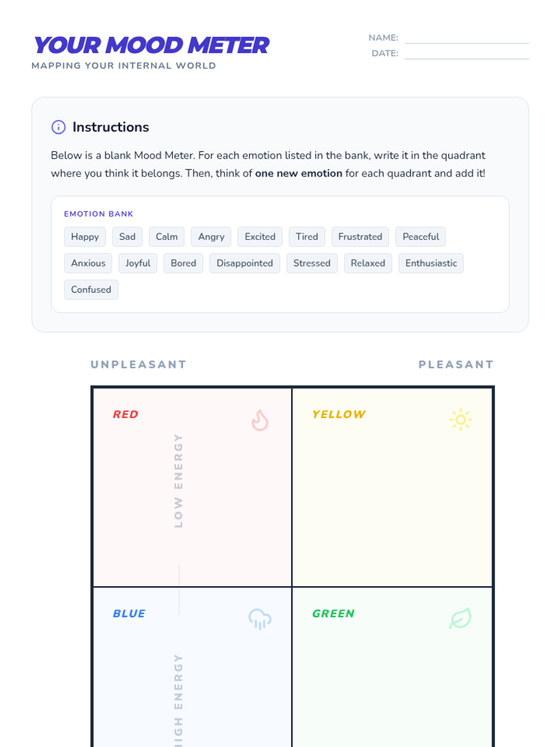The height and width of the screenshot is (747, 560).
Task: Pick the Frustrated emotion tag
Action: tap(360, 237)
